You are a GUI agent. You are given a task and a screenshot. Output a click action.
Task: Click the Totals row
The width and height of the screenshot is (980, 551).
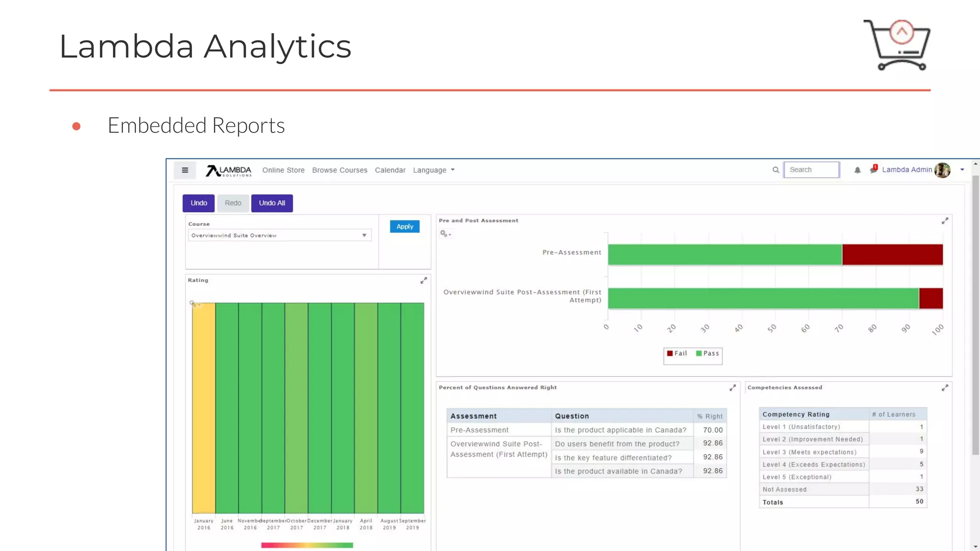[x=843, y=502]
